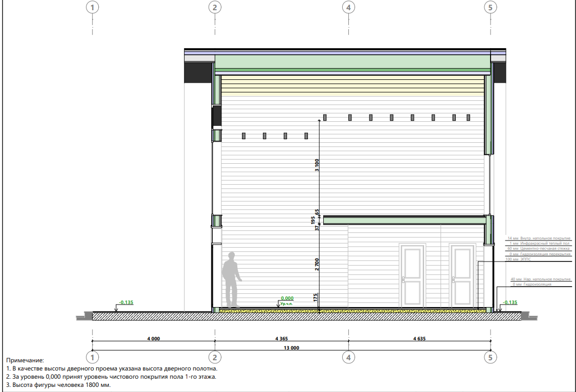Click the top axis bubble numbered 1
The height and width of the screenshot is (392, 576).
point(92,7)
